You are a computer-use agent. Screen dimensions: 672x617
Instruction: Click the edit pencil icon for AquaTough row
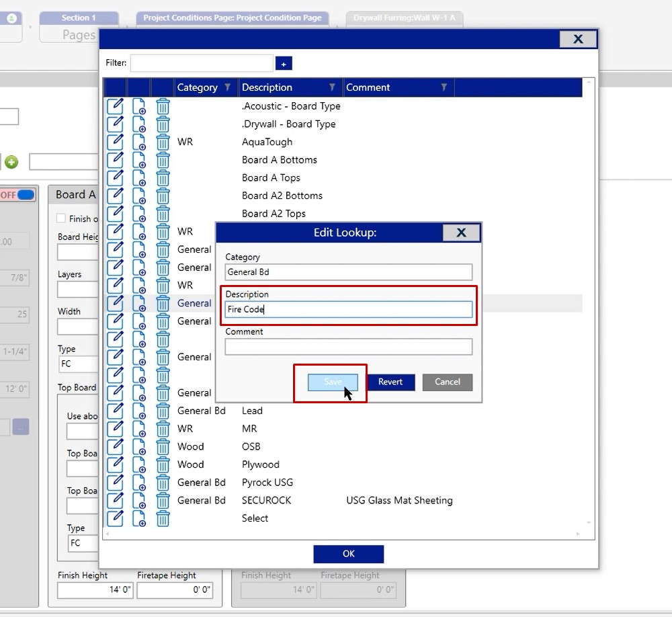click(115, 142)
